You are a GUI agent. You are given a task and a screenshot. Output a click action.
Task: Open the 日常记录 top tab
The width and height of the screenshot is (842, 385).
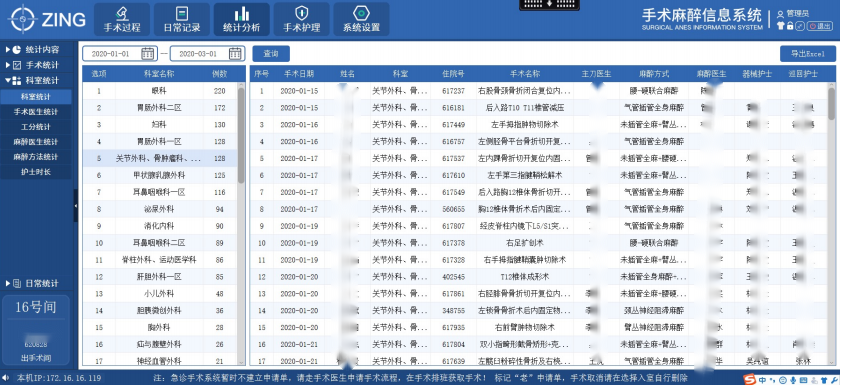point(182,19)
